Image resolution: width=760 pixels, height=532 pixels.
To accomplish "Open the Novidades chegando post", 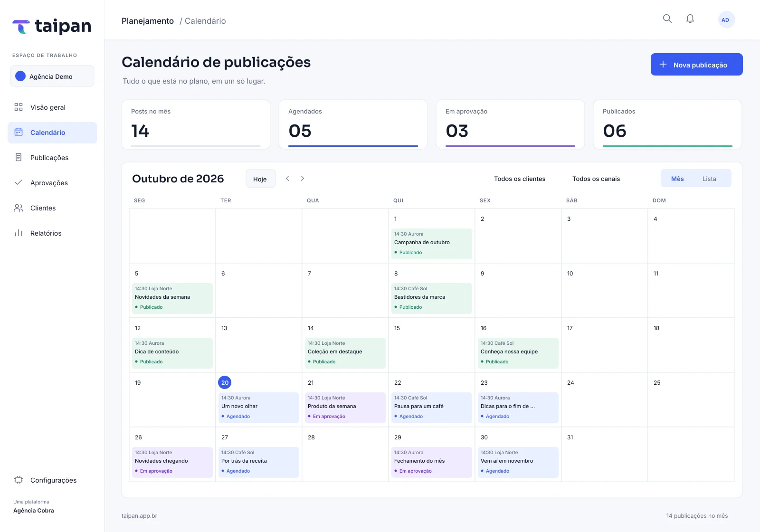I will (172, 462).
